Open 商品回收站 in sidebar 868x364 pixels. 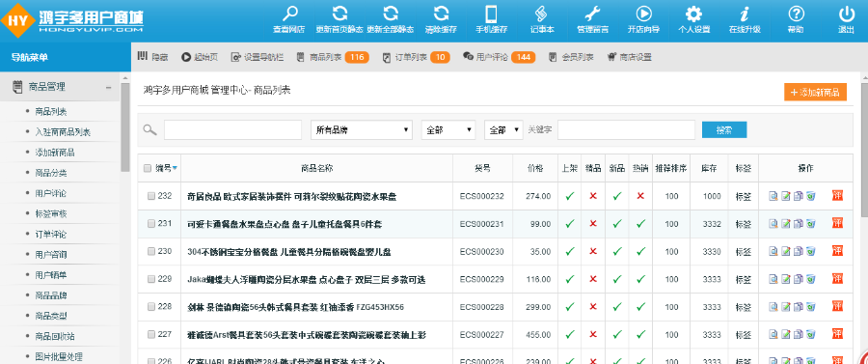pos(55,337)
